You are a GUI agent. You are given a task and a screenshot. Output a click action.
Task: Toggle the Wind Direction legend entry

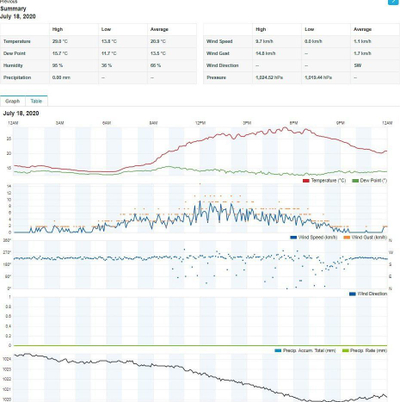(368, 294)
